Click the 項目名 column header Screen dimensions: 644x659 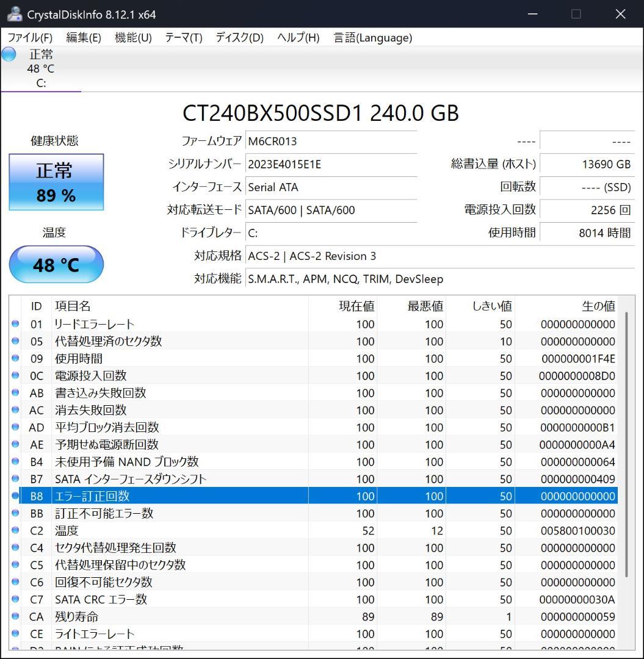[x=180, y=306]
